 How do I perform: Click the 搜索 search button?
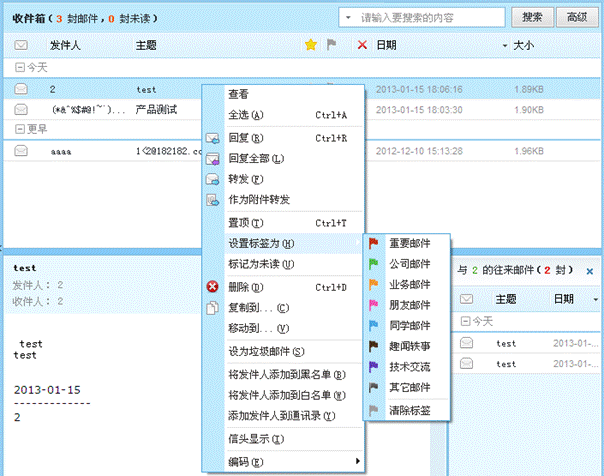point(532,17)
